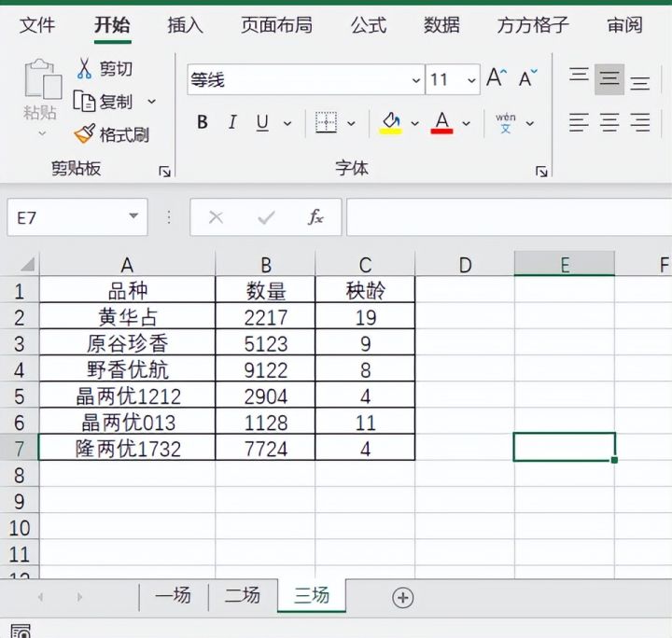Click the formula bar resize dots handle
Viewport: 672px width, 638px height.
(x=169, y=217)
